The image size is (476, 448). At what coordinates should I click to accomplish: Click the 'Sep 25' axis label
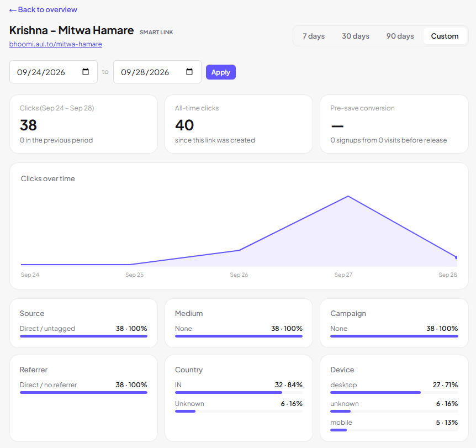[135, 275]
